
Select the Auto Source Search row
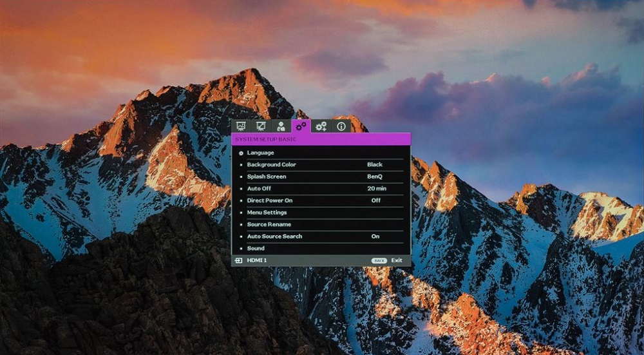(x=321, y=236)
